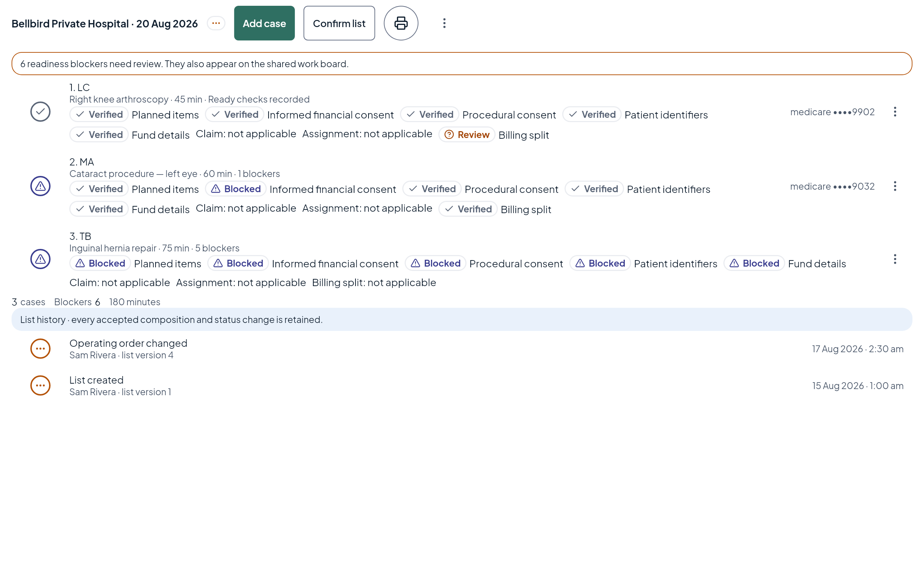Click the printer icon button
Viewport: 924px width, 578px height.
pyautogui.click(x=401, y=23)
